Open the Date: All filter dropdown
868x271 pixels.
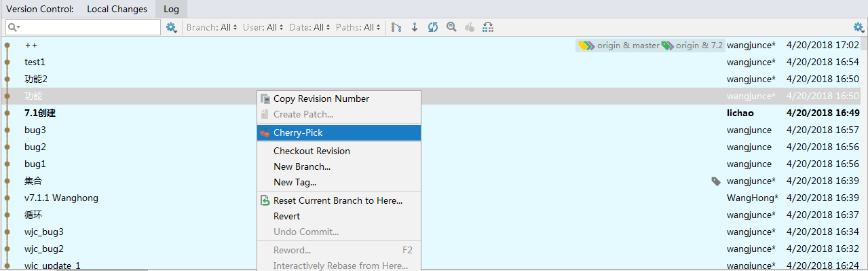click(x=309, y=27)
